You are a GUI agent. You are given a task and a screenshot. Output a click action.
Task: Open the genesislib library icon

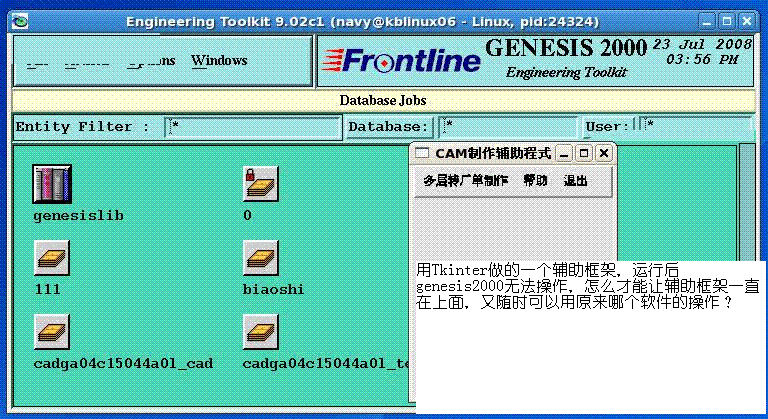click(x=52, y=184)
